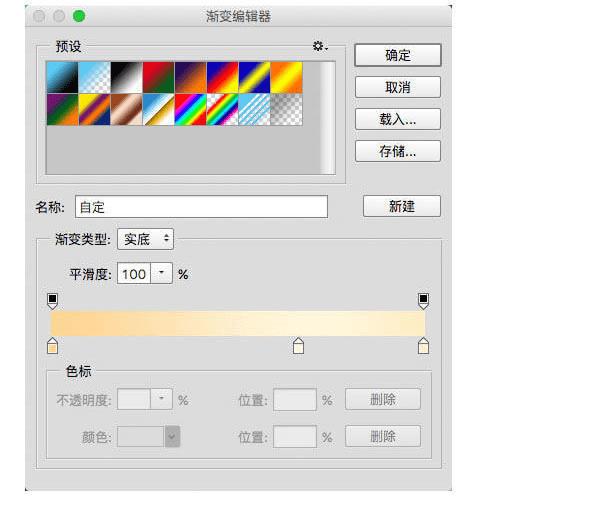Focus the 名称 gradient name field
Image resolution: width=600 pixels, height=509 pixels.
click(x=201, y=207)
